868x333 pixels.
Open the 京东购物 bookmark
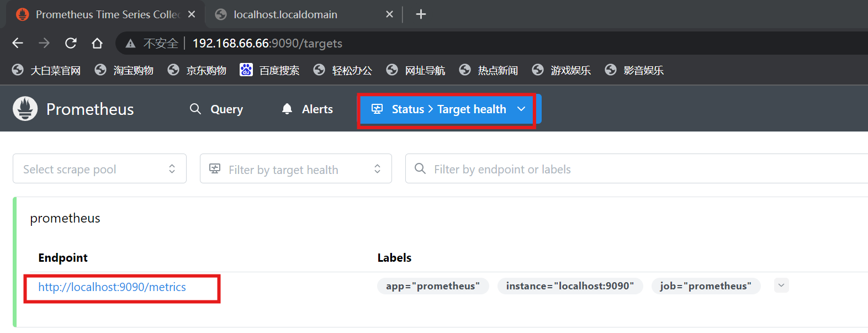pos(197,70)
